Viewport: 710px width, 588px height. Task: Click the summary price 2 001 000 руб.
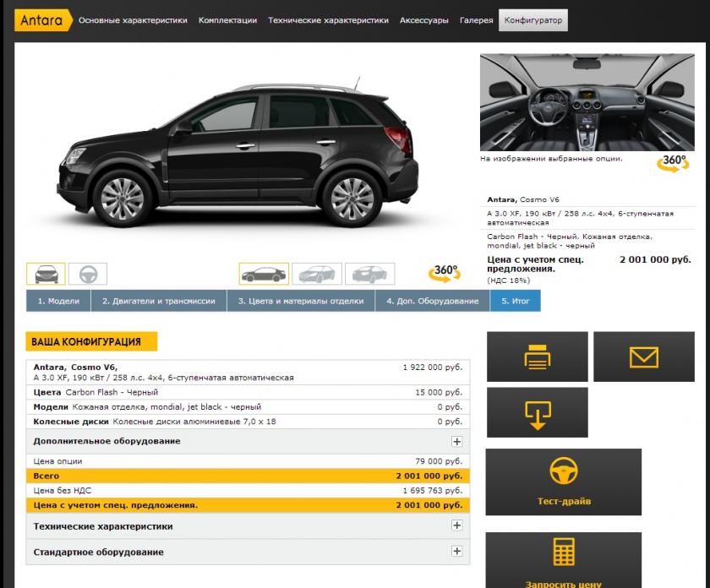coord(655,259)
